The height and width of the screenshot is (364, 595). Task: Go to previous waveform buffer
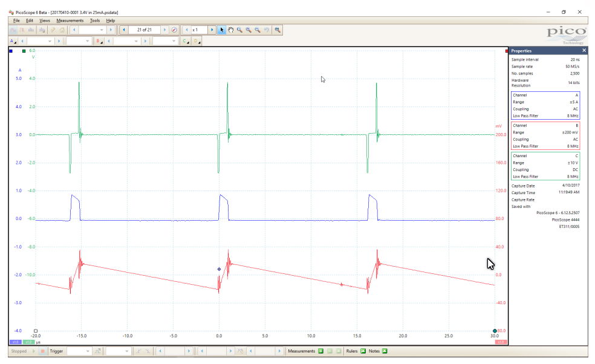point(124,30)
